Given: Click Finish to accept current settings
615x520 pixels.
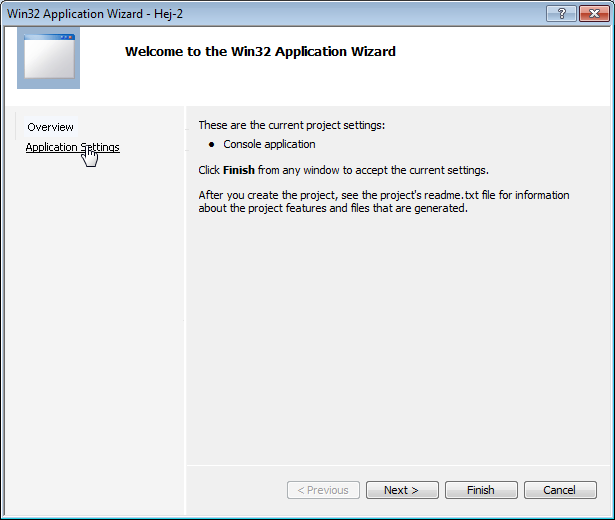Looking at the screenshot, I should (x=481, y=490).
